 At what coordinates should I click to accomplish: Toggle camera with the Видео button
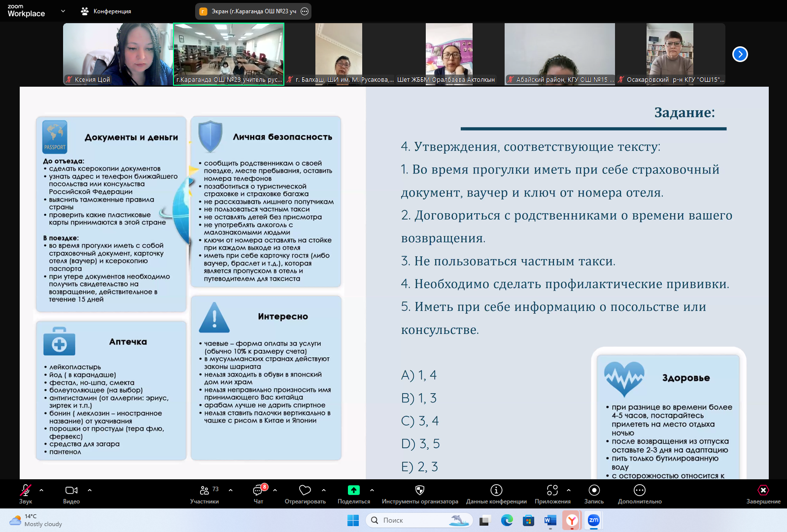(71, 494)
